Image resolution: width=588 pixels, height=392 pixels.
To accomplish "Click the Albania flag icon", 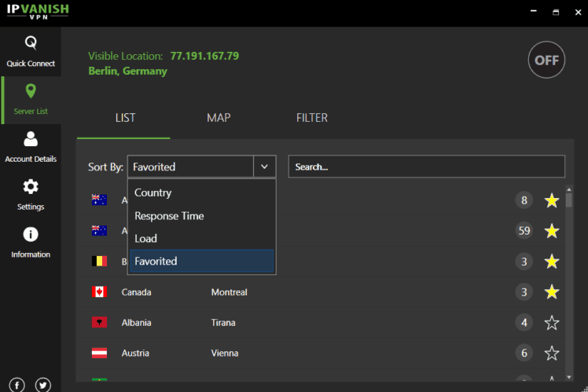I will pos(99,322).
